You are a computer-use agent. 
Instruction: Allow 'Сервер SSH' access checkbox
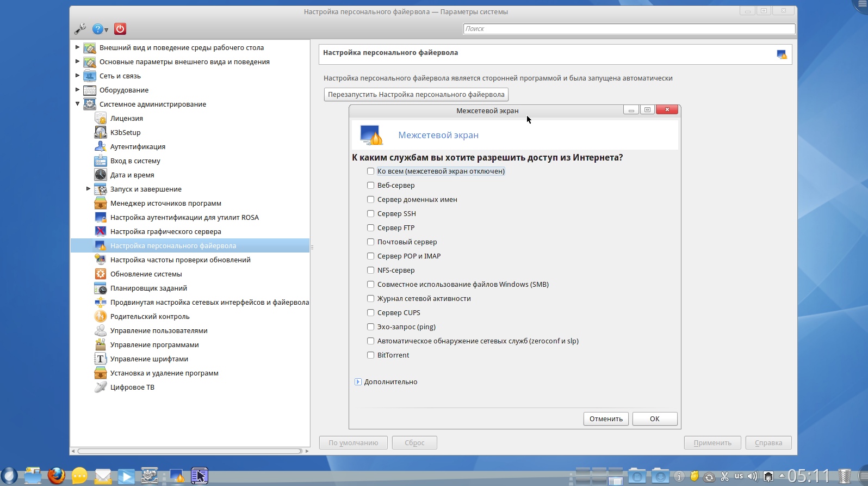tap(370, 213)
